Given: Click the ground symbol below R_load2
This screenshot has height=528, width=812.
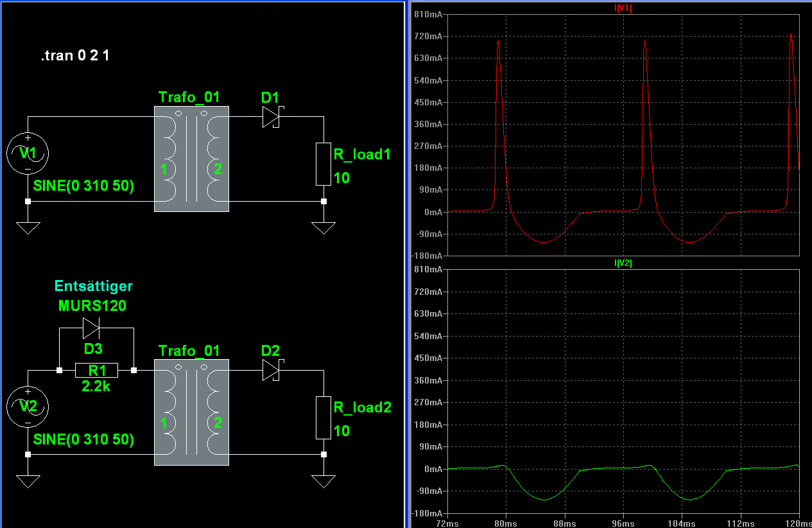Looking at the screenshot, I should (324, 480).
